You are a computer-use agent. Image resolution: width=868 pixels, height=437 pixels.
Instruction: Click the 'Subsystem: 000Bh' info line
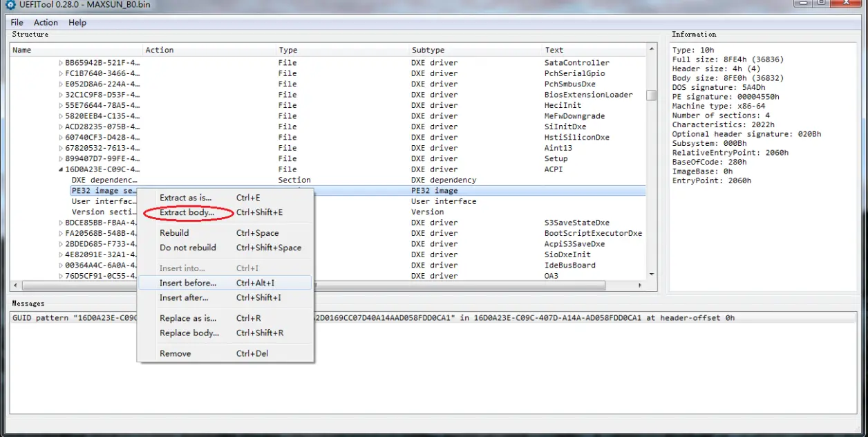(x=709, y=143)
